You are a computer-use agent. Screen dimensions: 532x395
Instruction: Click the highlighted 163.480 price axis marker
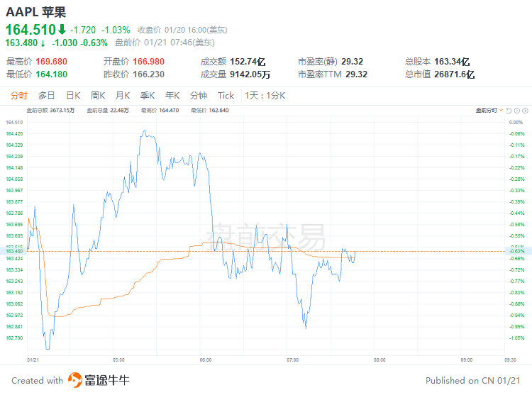14,251
